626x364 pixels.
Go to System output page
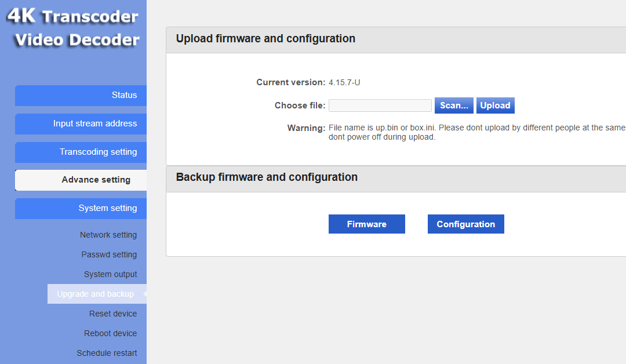tap(110, 274)
